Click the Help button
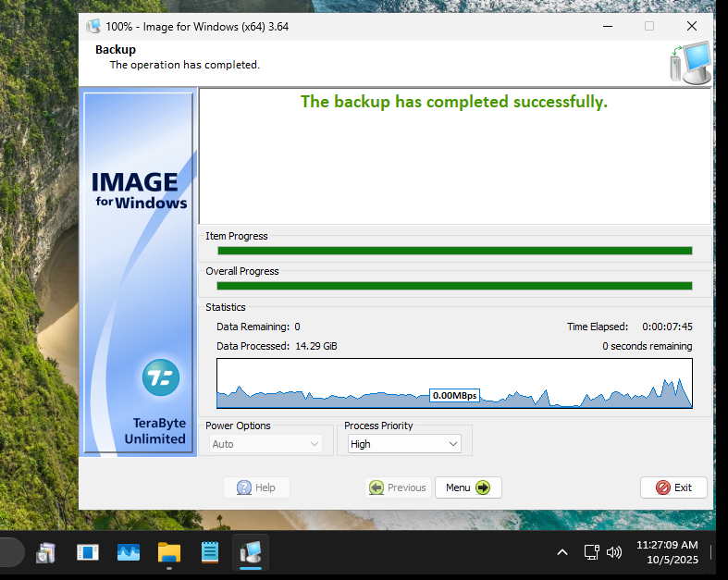The image size is (728, 580). (x=256, y=487)
